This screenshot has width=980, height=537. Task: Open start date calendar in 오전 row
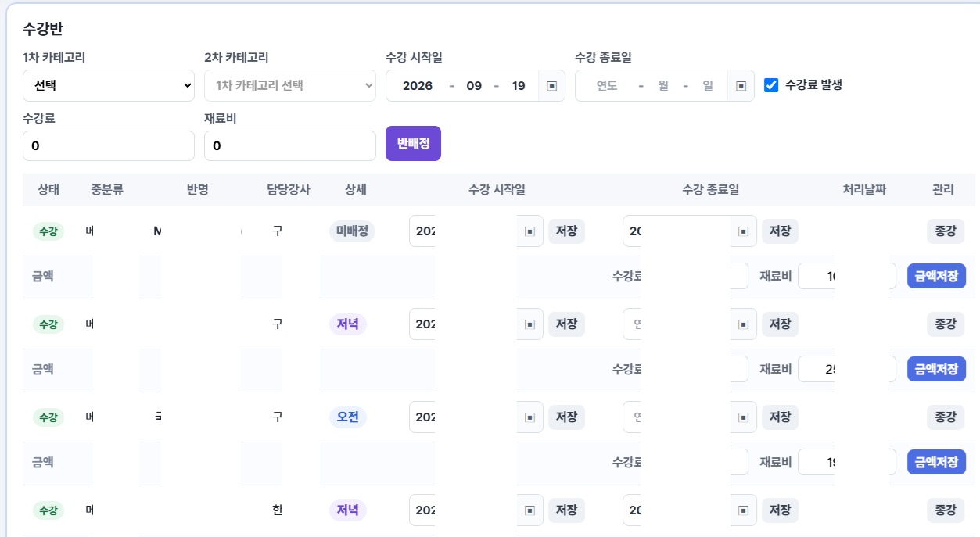tap(529, 417)
